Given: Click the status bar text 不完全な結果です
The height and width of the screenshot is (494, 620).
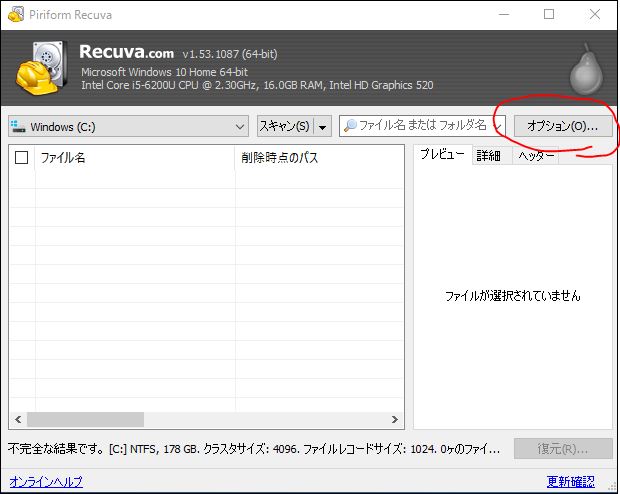Looking at the screenshot, I should (x=56, y=449).
